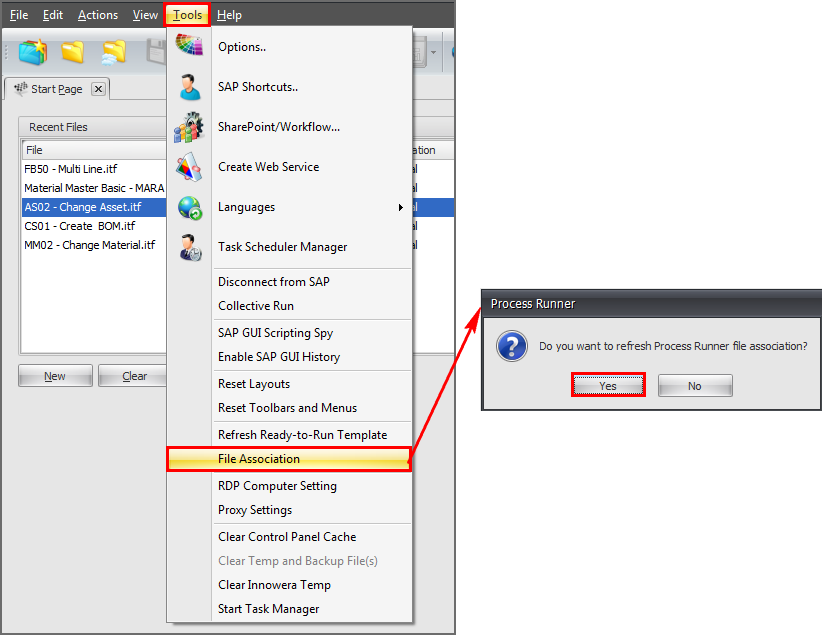The width and height of the screenshot is (837, 635).
Task: Click the new file icon with star
Action: [x=33, y=52]
